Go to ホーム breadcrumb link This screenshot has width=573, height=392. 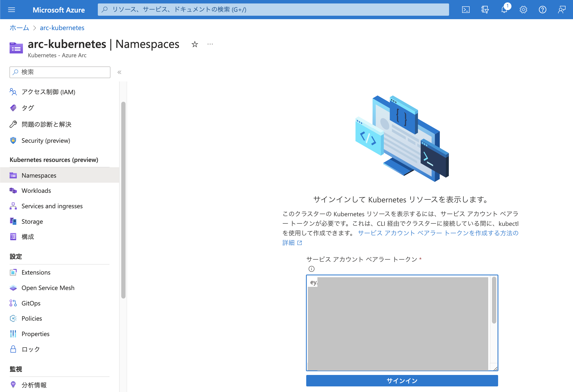pos(19,28)
